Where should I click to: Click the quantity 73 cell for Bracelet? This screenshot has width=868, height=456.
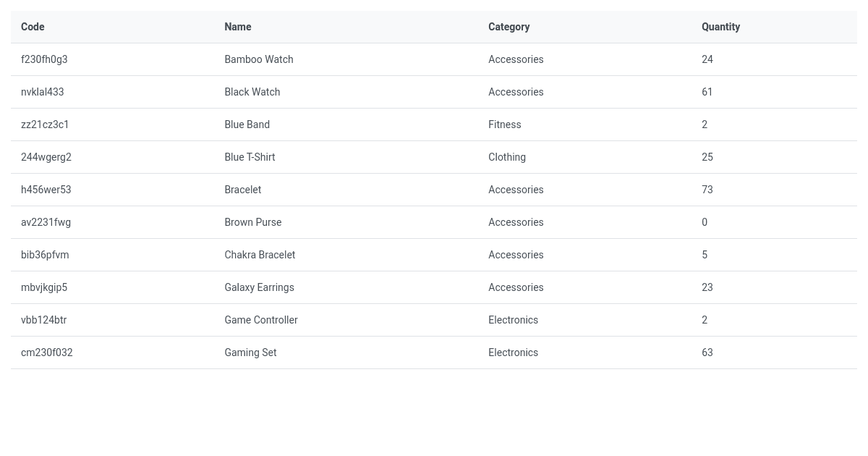(707, 190)
